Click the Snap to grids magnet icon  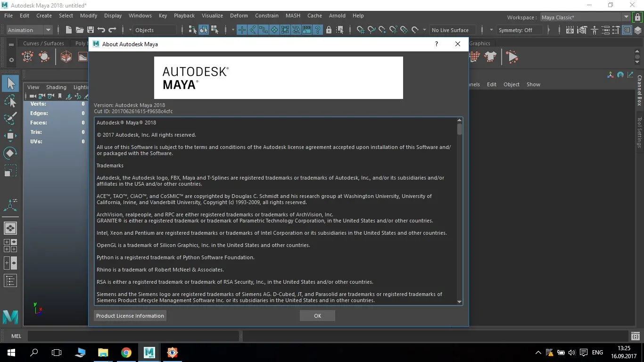[361, 30]
